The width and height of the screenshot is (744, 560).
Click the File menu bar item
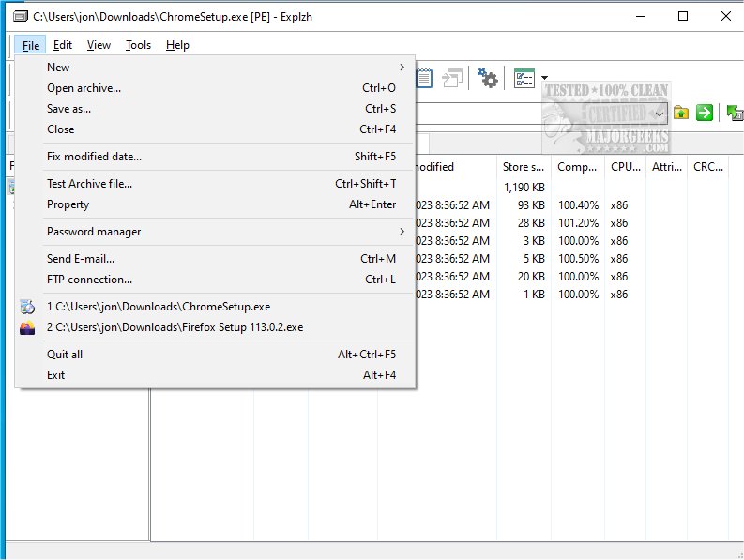[30, 46]
